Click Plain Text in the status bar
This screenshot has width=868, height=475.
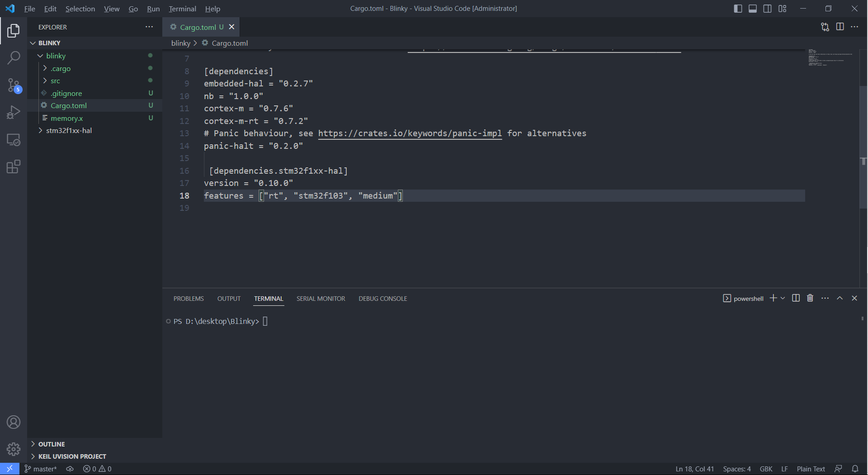coord(810,469)
